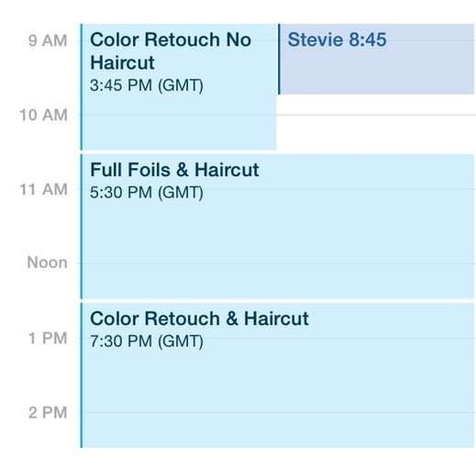Select the 10 AM hour label
The height and width of the screenshot is (459, 476).
(43, 115)
